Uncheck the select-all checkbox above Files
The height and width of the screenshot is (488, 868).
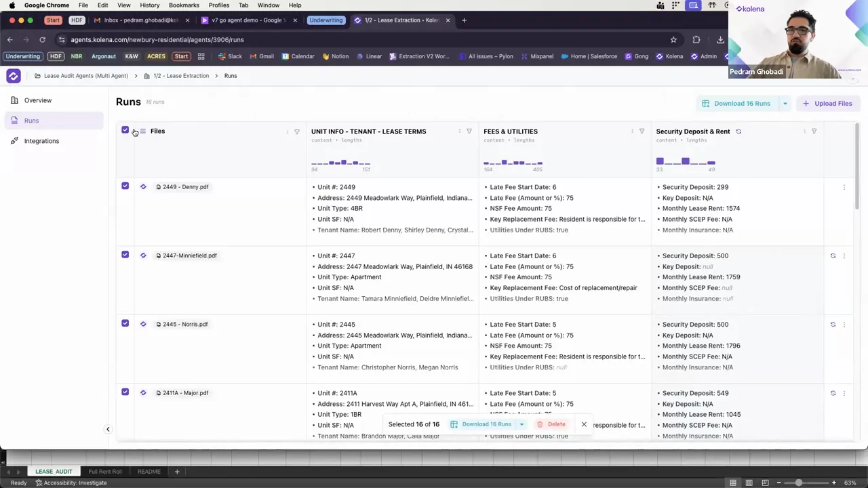pos(125,130)
